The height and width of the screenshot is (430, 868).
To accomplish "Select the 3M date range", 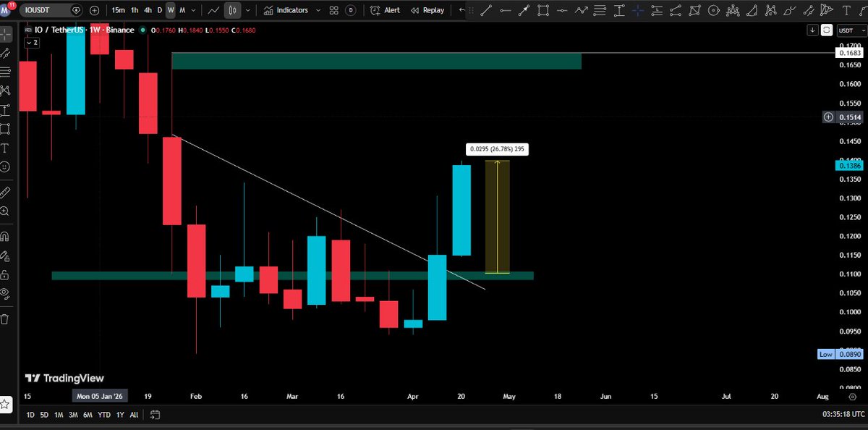I will click(x=73, y=415).
